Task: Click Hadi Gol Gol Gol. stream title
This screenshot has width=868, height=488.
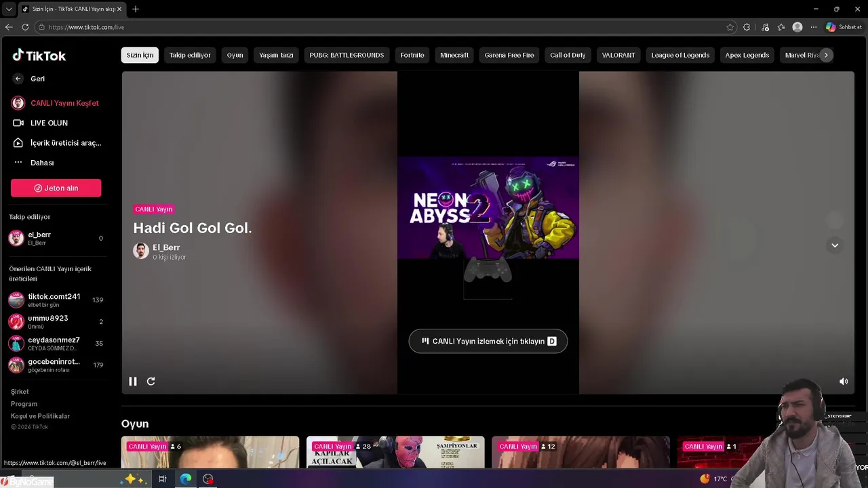Action: (x=193, y=228)
